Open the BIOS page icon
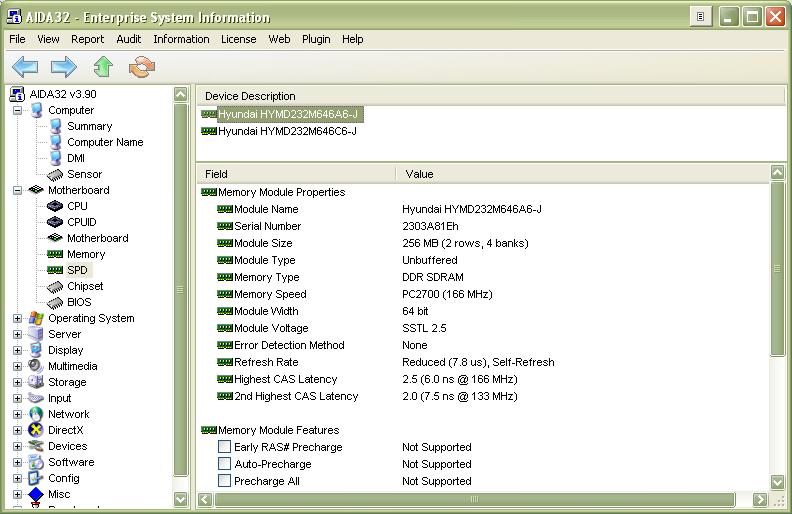Viewport: 792px width, 514px height. click(x=55, y=302)
